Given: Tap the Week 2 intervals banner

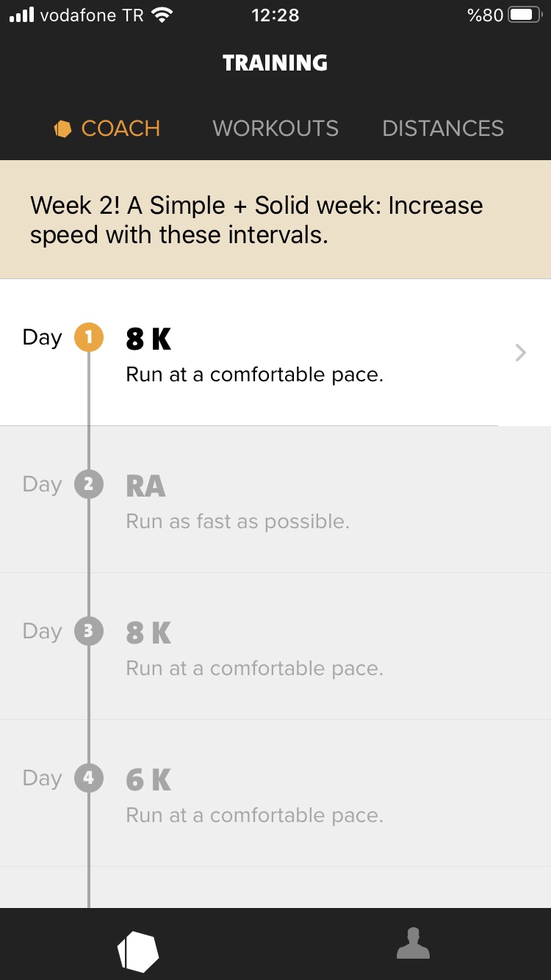Looking at the screenshot, I should (x=275, y=220).
